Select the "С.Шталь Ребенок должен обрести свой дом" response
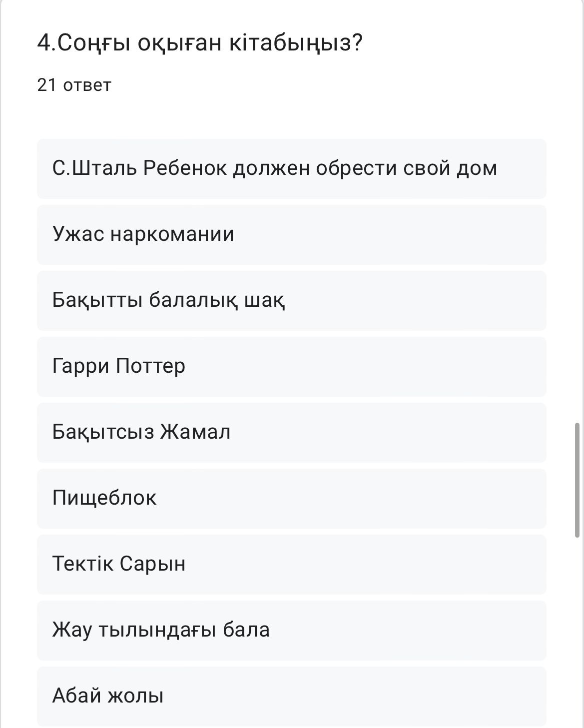The height and width of the screenshot is (728, 584). [x=291, y=168]
